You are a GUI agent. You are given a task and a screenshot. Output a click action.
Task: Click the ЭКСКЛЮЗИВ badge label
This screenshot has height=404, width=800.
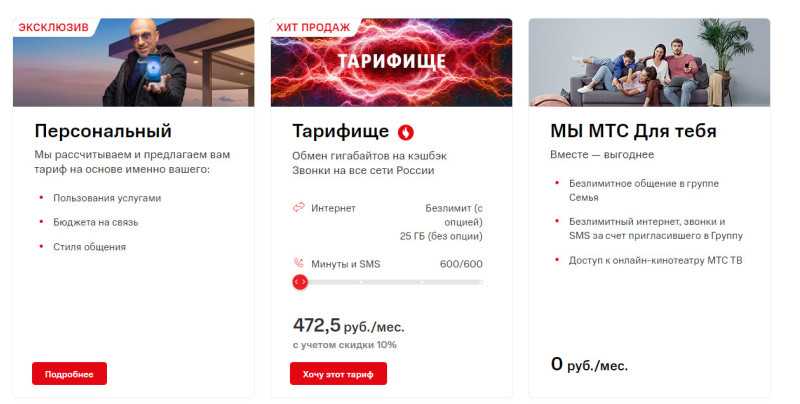pos(54,28)
